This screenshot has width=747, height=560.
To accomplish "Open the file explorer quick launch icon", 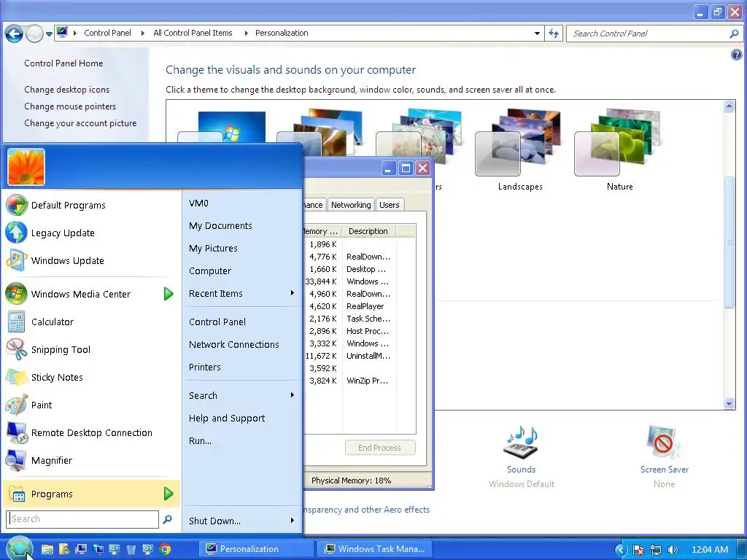I will (x=47, y=549).
